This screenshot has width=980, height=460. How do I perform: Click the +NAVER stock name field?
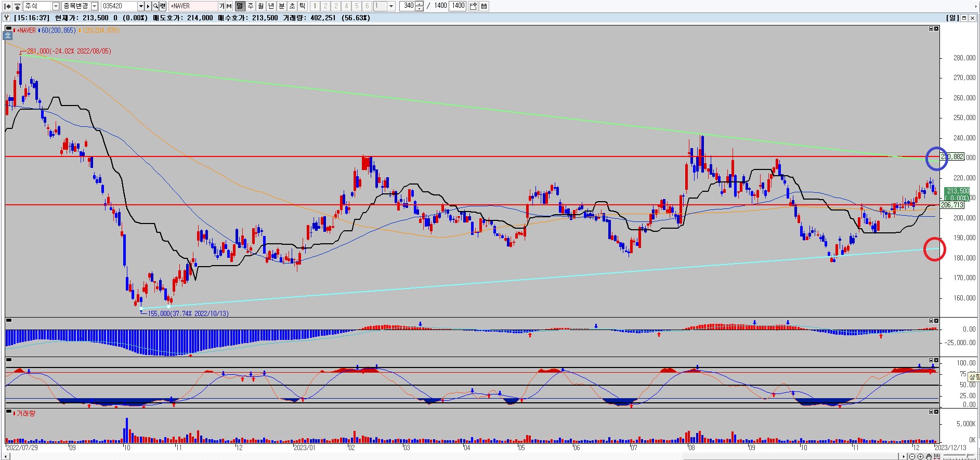[193, 6]
